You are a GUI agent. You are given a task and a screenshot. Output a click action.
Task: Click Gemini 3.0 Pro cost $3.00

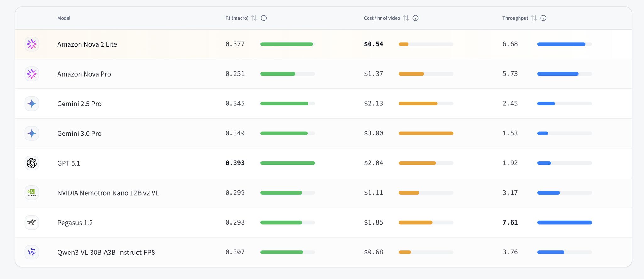coord(374,133)
